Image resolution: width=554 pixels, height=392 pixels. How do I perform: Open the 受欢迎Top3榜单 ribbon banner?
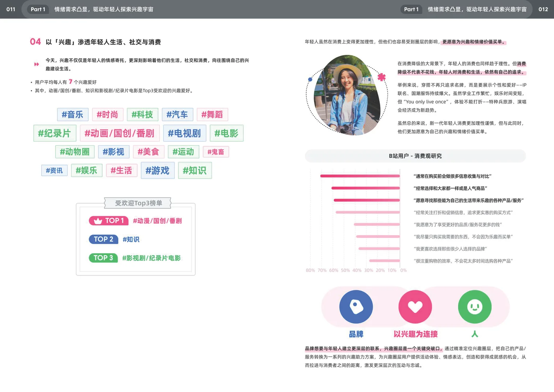click(138, 203)
